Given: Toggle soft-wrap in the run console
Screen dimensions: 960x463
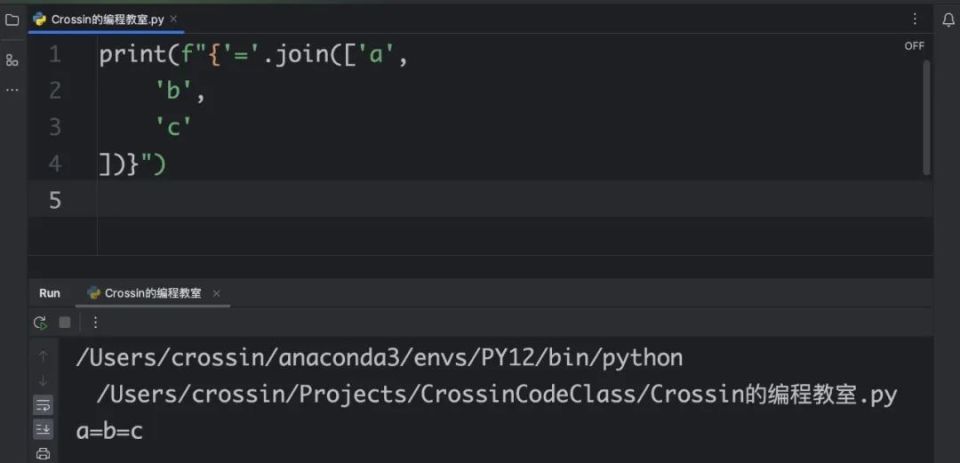Looking at the screenshot, I should click(x=43, y=405).
